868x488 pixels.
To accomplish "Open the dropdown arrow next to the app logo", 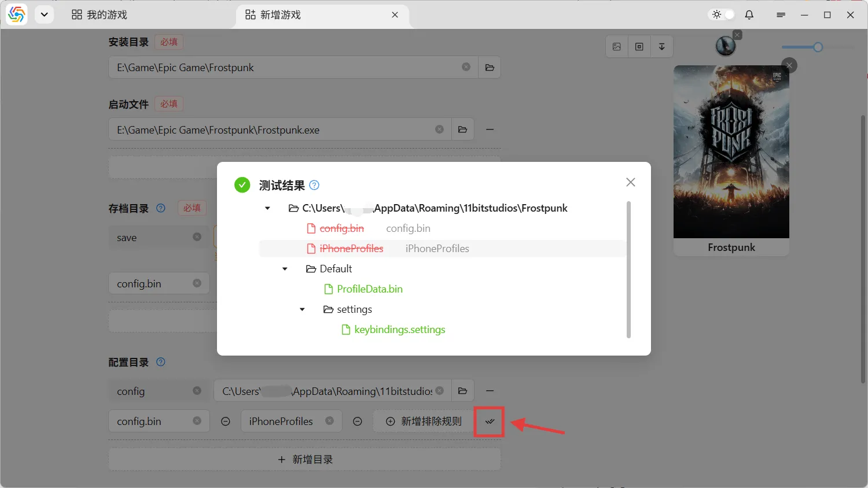I will (44, 15).
